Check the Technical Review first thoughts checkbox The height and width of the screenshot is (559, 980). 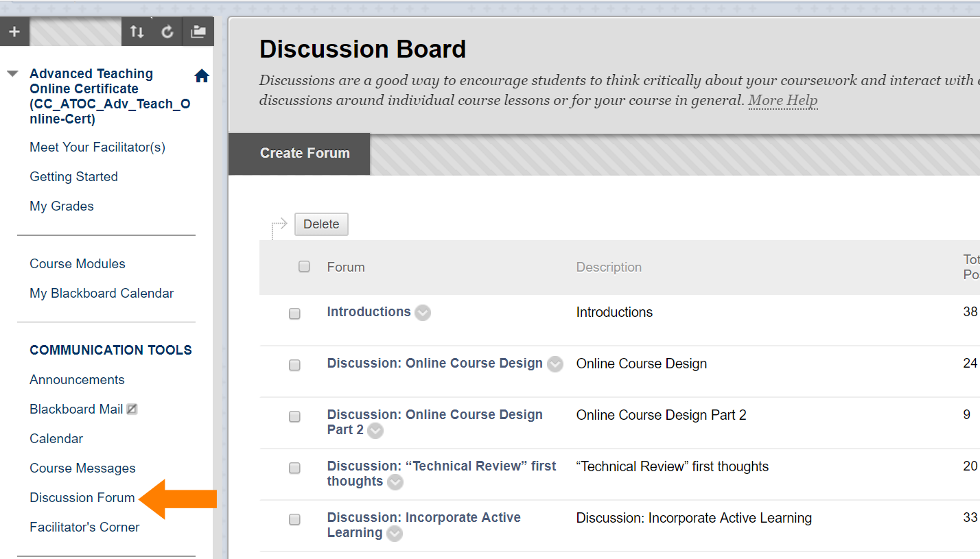click(x=294, y=468)
